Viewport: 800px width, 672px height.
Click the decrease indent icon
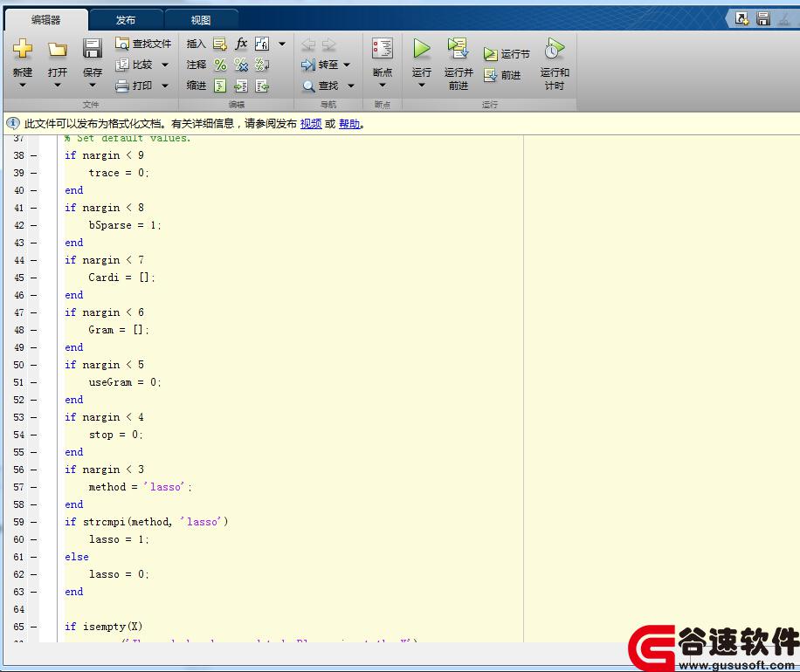pos(262,86)
